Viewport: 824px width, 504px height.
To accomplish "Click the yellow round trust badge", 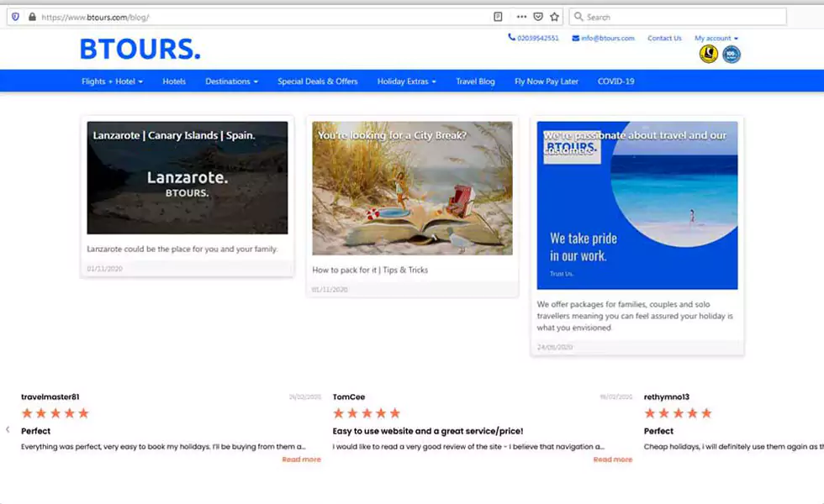I will (709, 55).
